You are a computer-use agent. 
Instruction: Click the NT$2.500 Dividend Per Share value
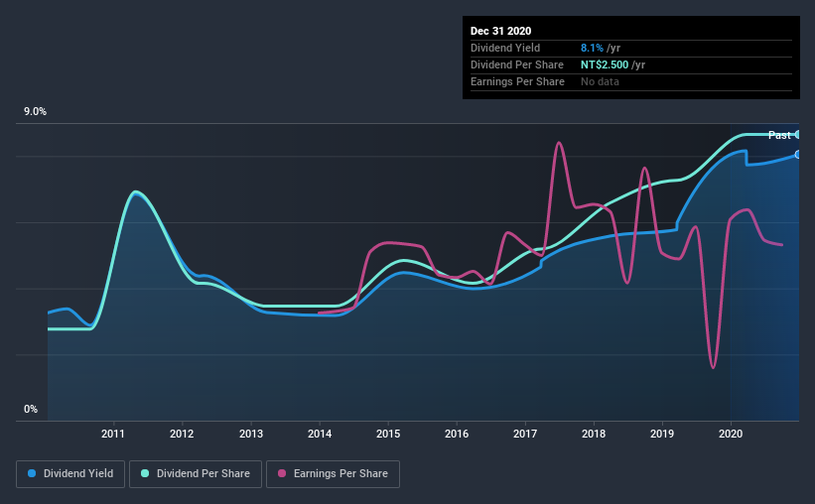605,64
